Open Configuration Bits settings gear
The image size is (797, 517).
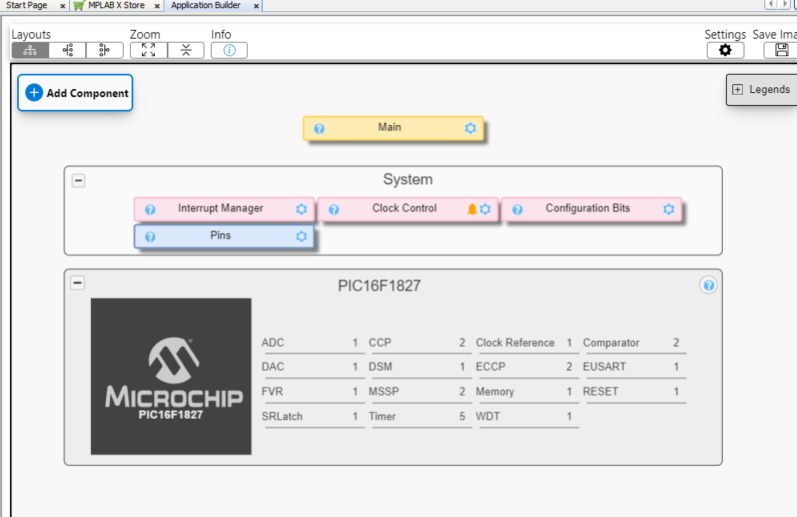tap(668, 209)
